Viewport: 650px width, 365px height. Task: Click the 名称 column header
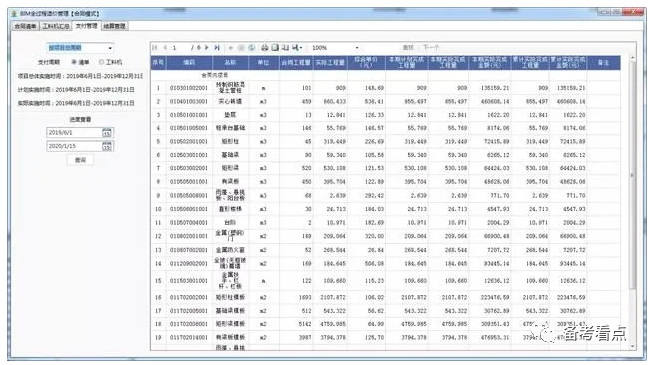[230, 63]
